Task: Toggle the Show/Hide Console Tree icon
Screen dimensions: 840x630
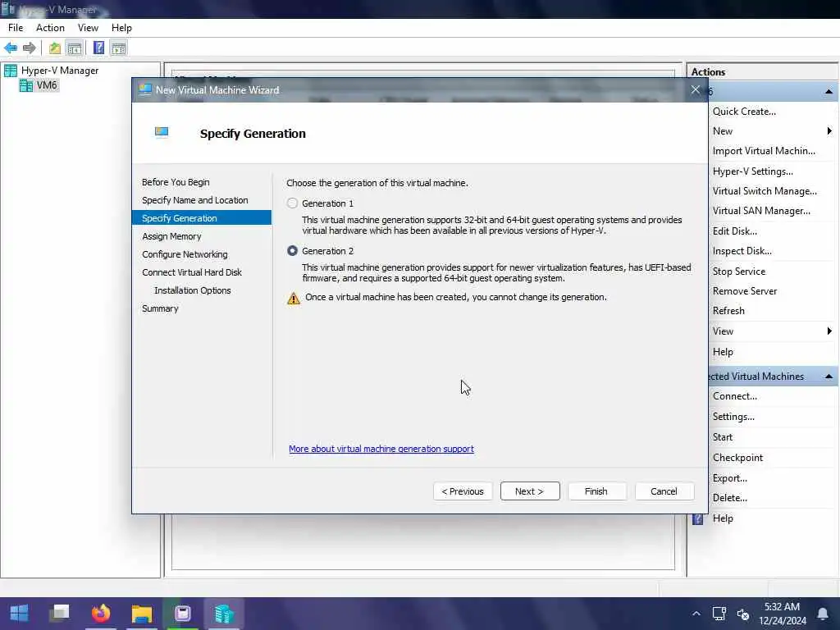Action: 75,48
